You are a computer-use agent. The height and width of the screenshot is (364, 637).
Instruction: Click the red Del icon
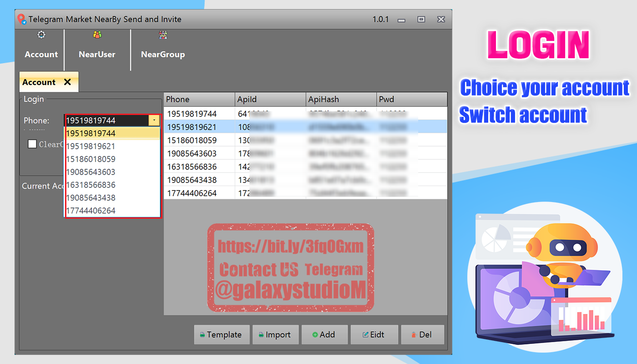[x=414, y=335]
